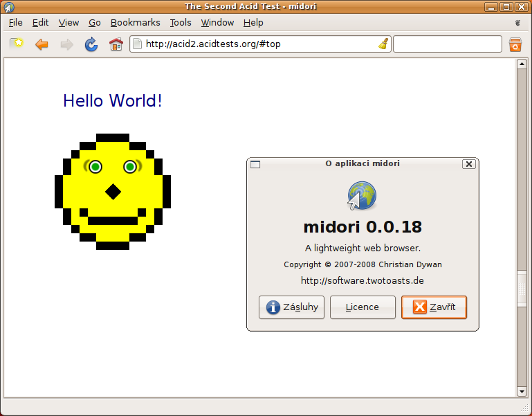Image resolution: width=532 pixels, height=416 pixels.
Task: Click the 'midori 0.0.18' heading
Action: tap(363, 227)
